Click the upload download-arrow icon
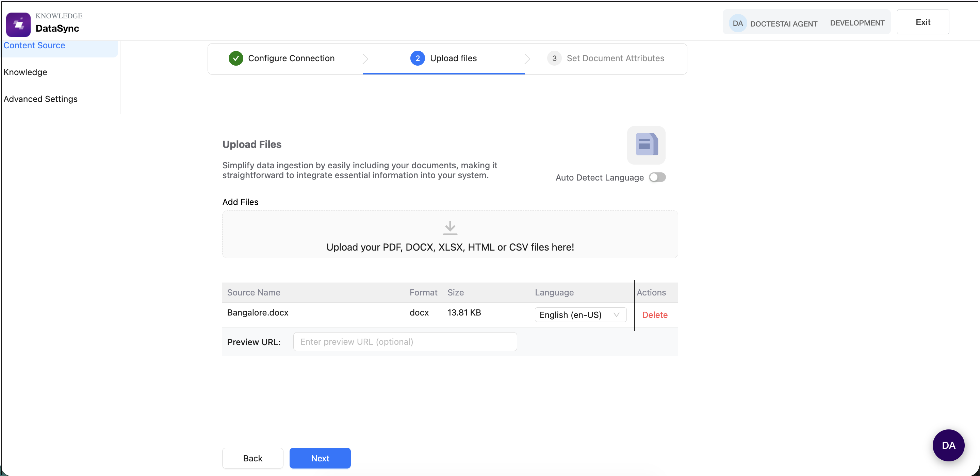 click(x=450, y=228)
